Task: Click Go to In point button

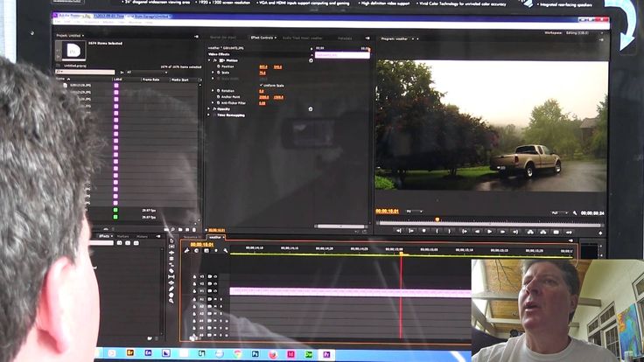Action: click(464, 232)
